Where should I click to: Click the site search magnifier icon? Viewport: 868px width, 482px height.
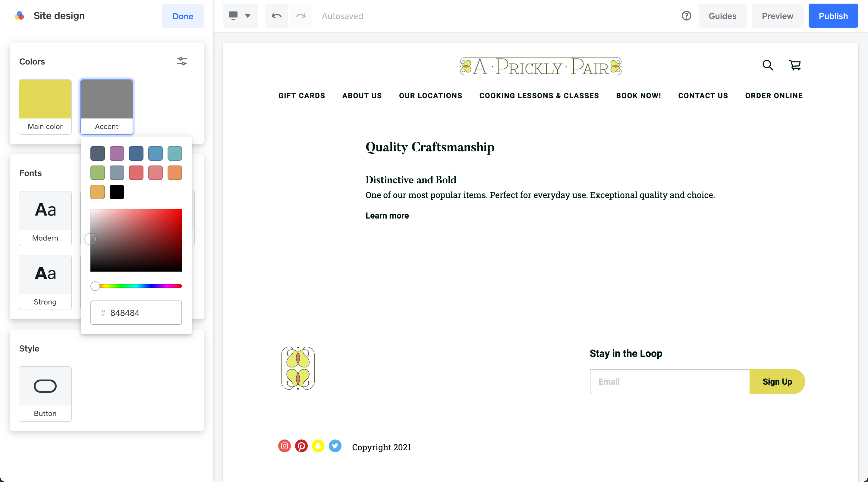[768, 65]
